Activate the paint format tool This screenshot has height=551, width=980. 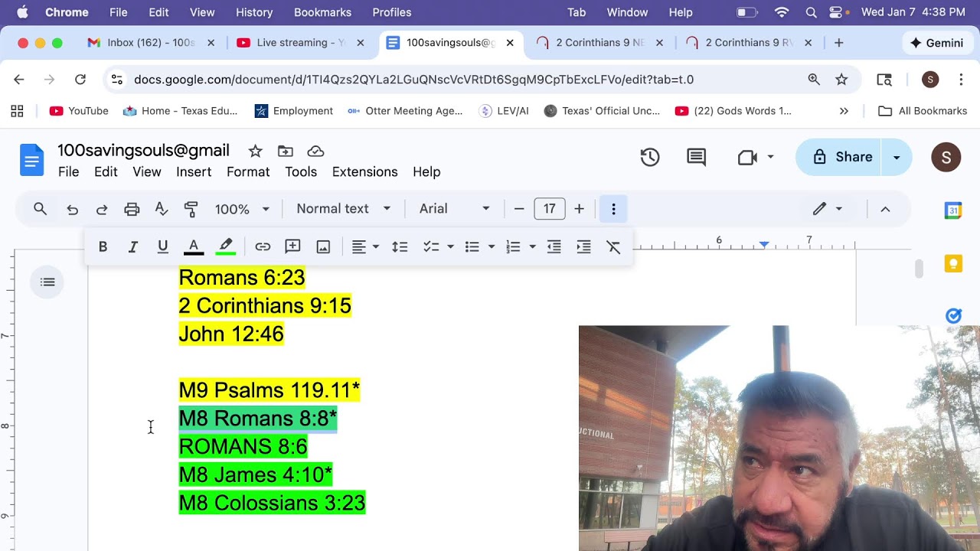(191, 209)
